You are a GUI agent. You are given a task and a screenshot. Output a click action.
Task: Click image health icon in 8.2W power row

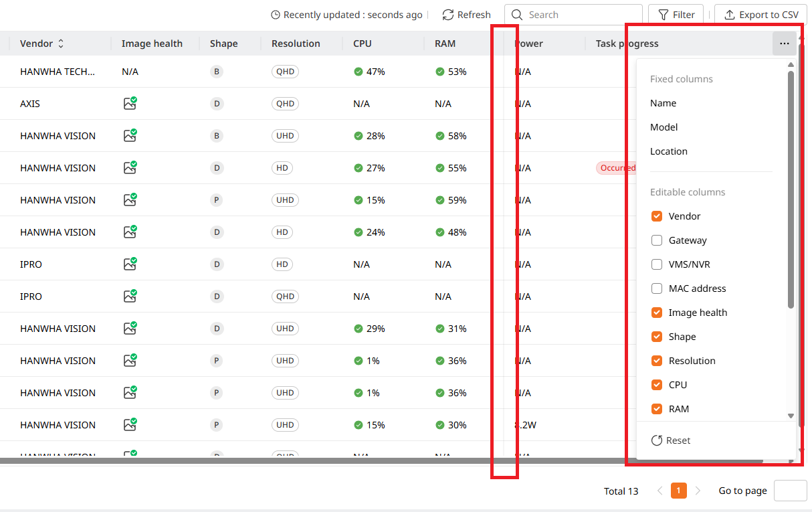click(x=130, y=424)
